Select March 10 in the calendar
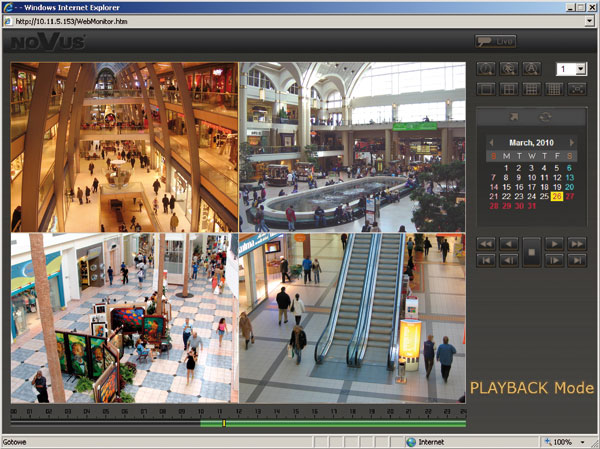This screenshot has height=449, width=600. 532,177
